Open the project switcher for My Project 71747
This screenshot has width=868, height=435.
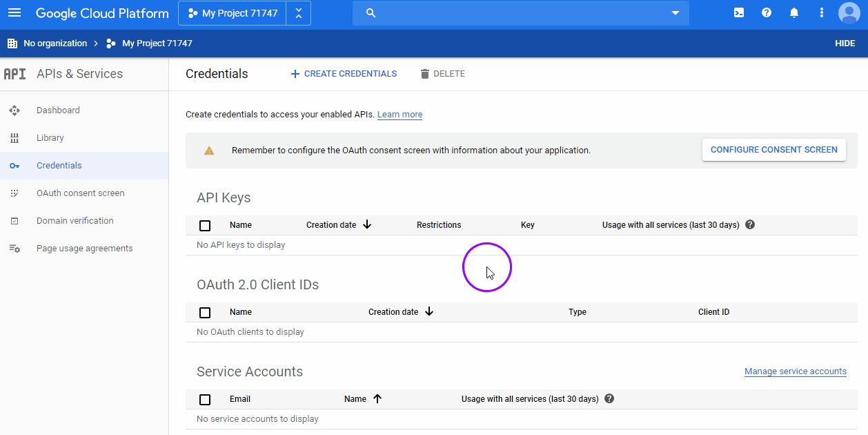232,12
